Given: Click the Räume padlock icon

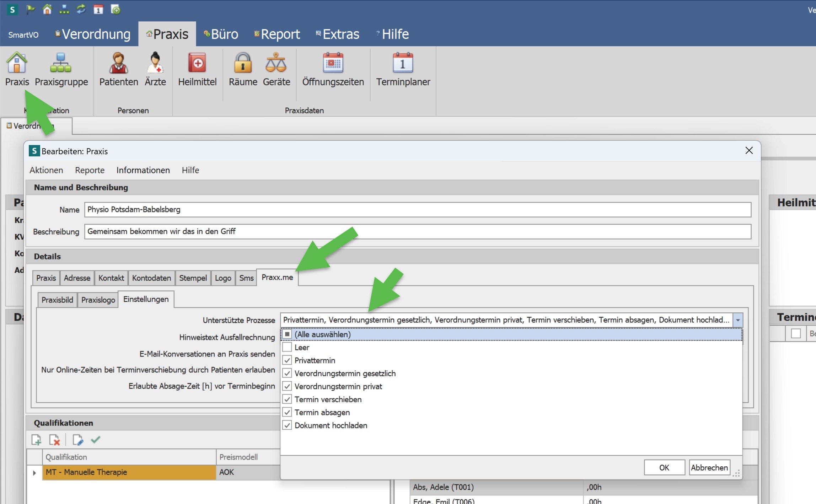Looking at the screenshot, I should [243, 64].
